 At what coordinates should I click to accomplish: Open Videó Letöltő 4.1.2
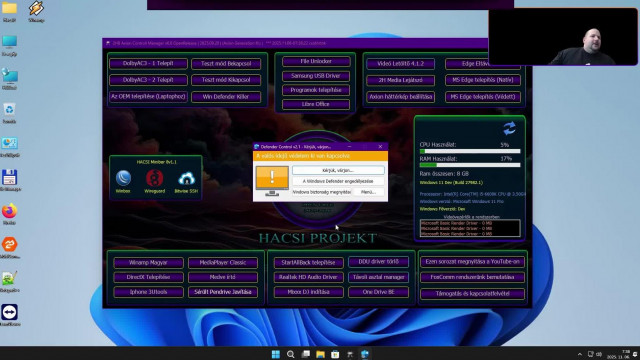[400, 63]
